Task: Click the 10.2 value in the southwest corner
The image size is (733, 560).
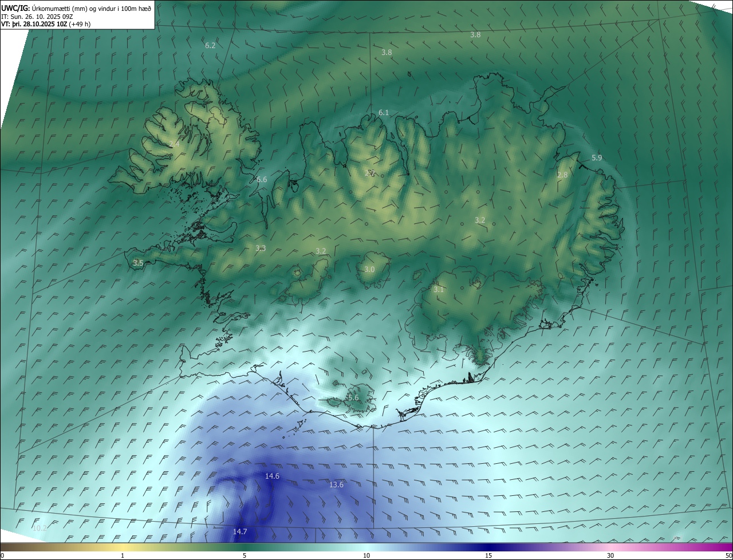Action: point(40,528)
